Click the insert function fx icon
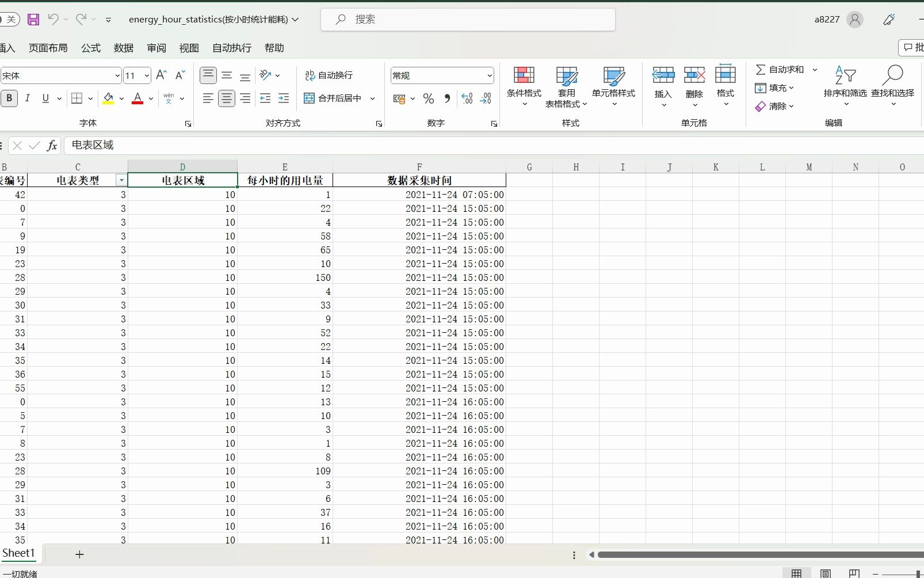The width and height of the screenshot is (924, 578). (52, 146)
